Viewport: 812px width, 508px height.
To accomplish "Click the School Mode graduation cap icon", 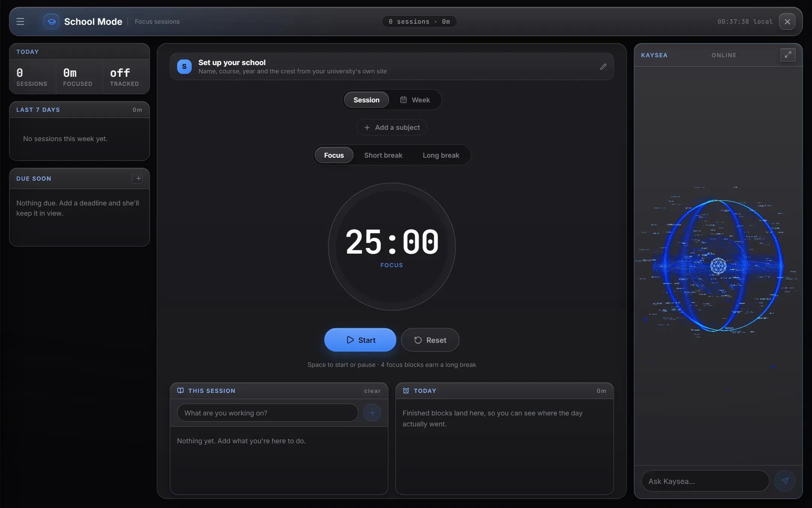I will (51, 21).
